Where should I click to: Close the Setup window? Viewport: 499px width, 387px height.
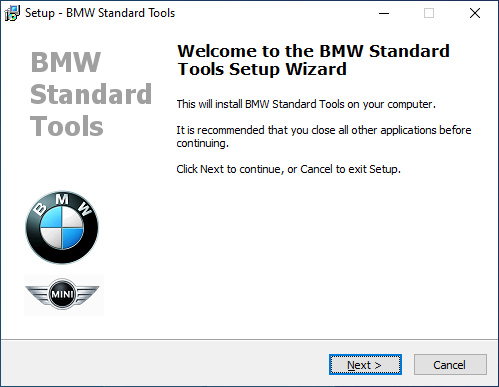475,13
